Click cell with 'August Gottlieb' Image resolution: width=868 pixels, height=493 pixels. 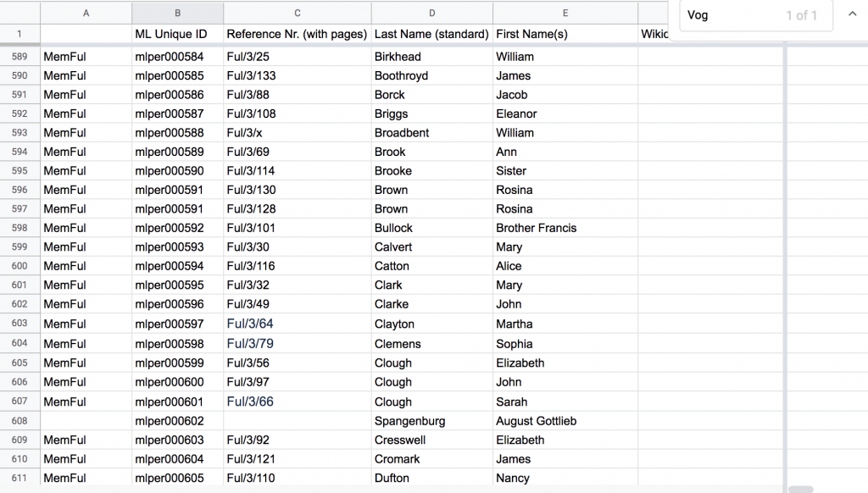pyautogui.click(x=537, y=421)
